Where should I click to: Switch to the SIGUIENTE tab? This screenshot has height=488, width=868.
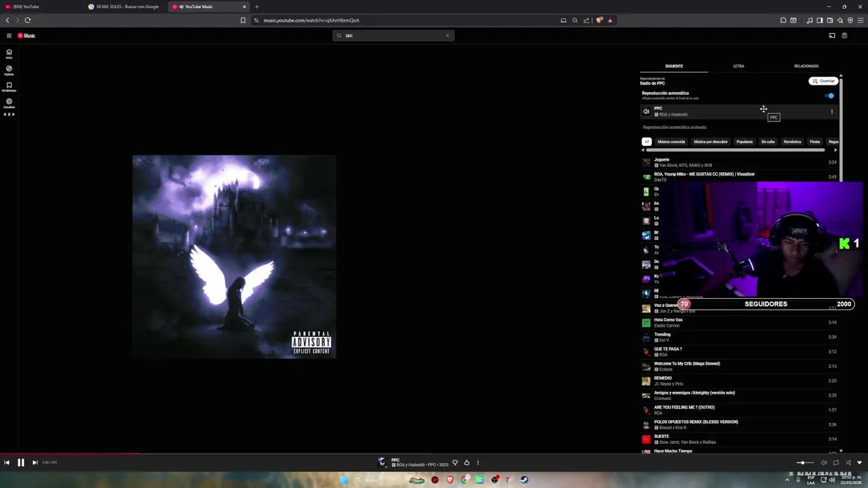pyautogui.click(x=674, y=66)
